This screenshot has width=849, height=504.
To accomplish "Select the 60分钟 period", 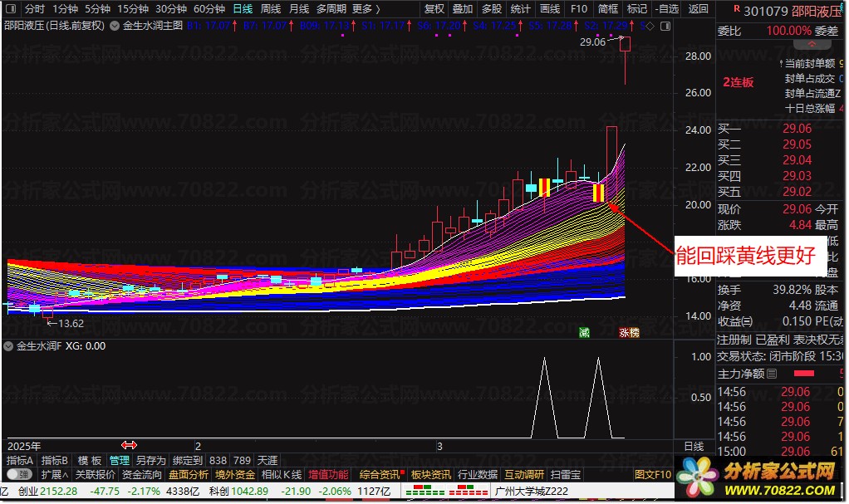I will point(209,8).
